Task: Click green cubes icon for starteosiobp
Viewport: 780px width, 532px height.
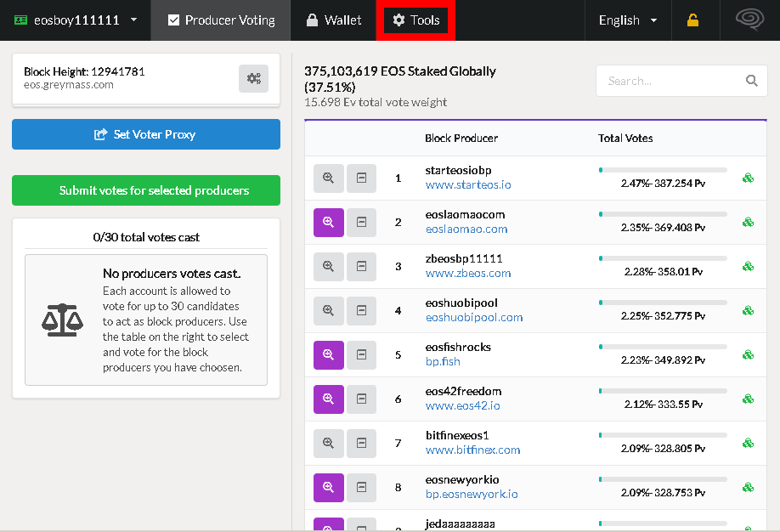Action: click(x=749, y=178)
